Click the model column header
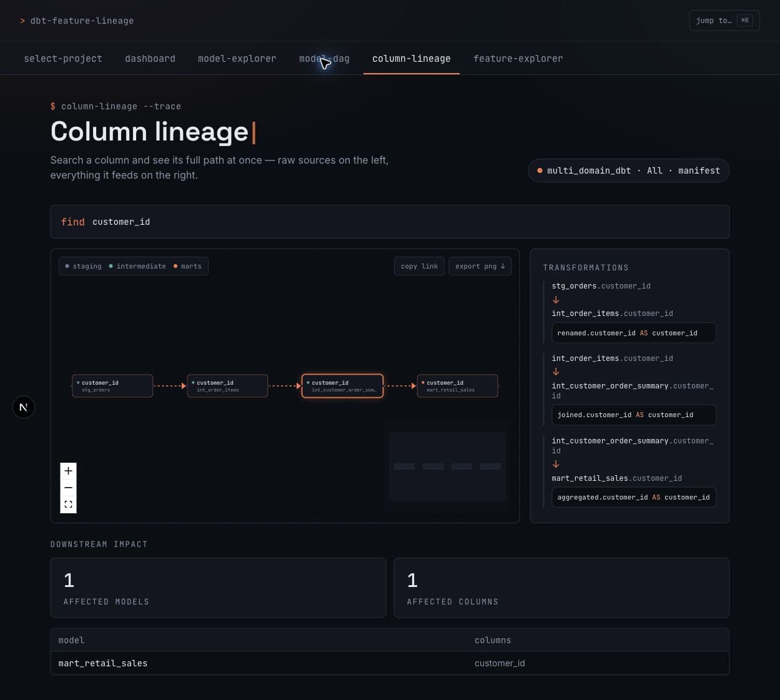780x700 pixels. [x=71, y=640]
